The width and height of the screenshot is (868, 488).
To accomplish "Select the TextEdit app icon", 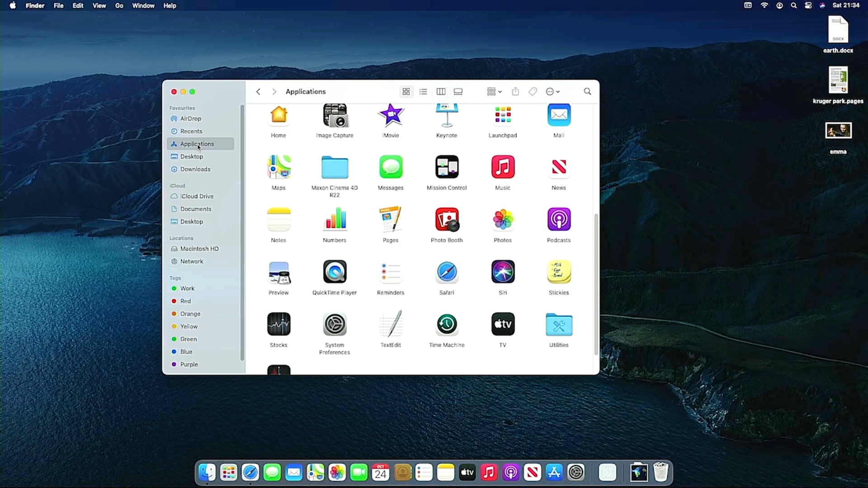I will pyautogui.click(x=391, y=324).
